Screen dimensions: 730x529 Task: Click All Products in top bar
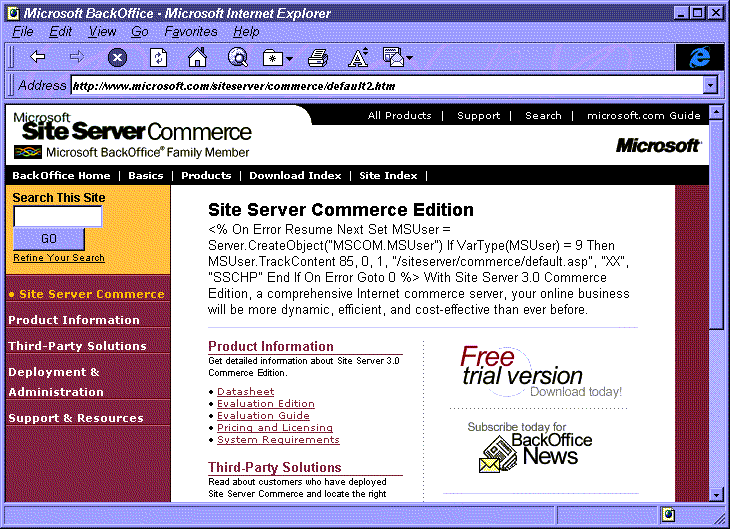pos(399,115)
